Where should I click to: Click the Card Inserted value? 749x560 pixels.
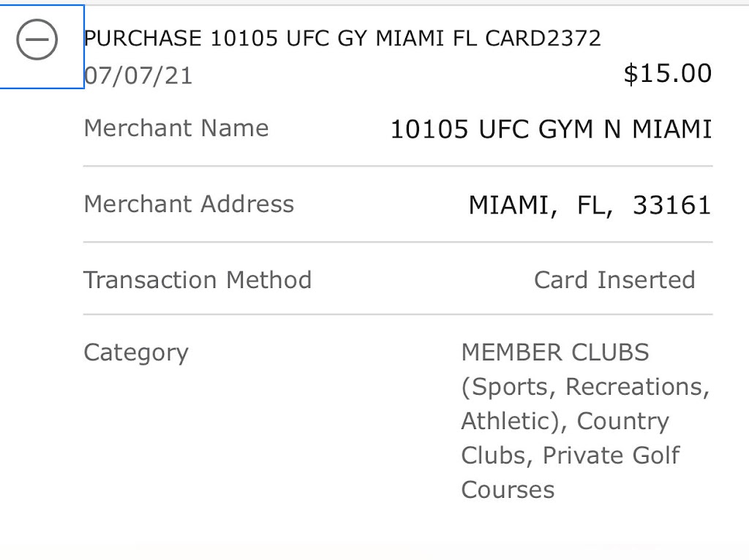614,280
